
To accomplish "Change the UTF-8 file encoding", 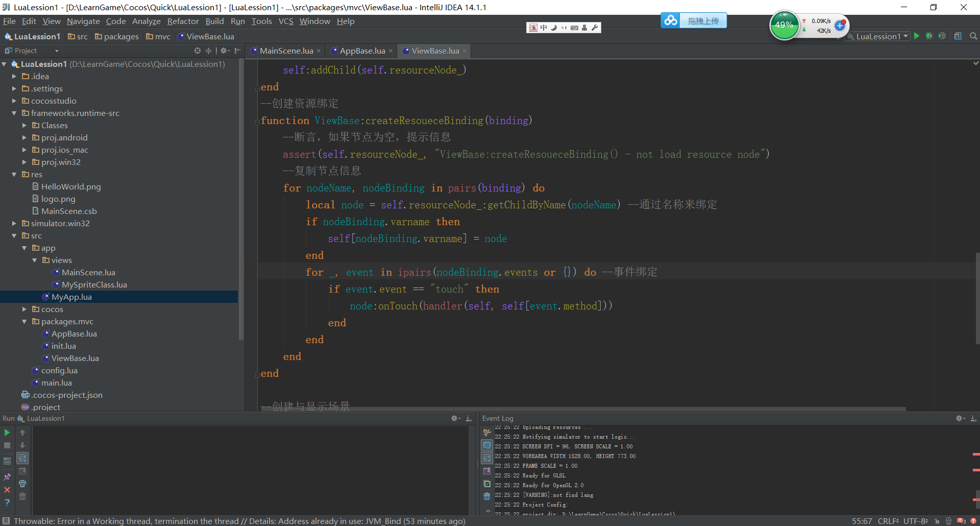I will pos(916,521).
